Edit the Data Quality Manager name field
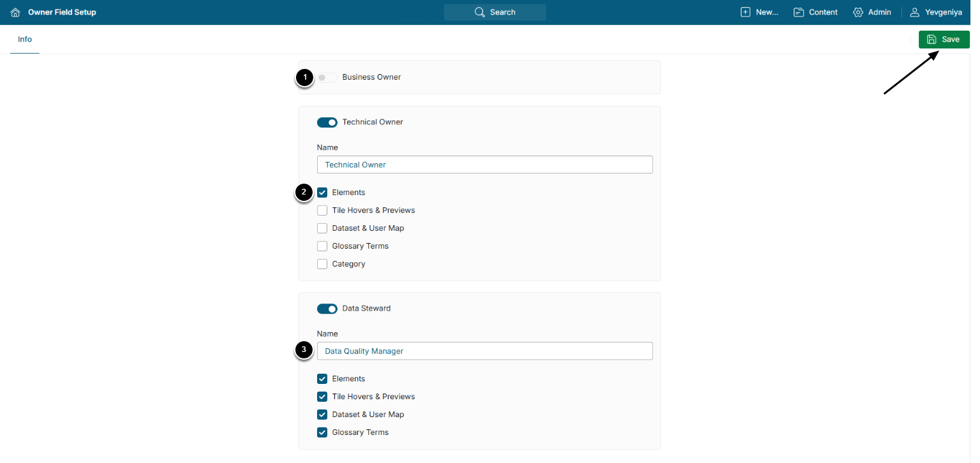Screen dimensions: 980x463 pyautogui.click(x=485, y=351)
